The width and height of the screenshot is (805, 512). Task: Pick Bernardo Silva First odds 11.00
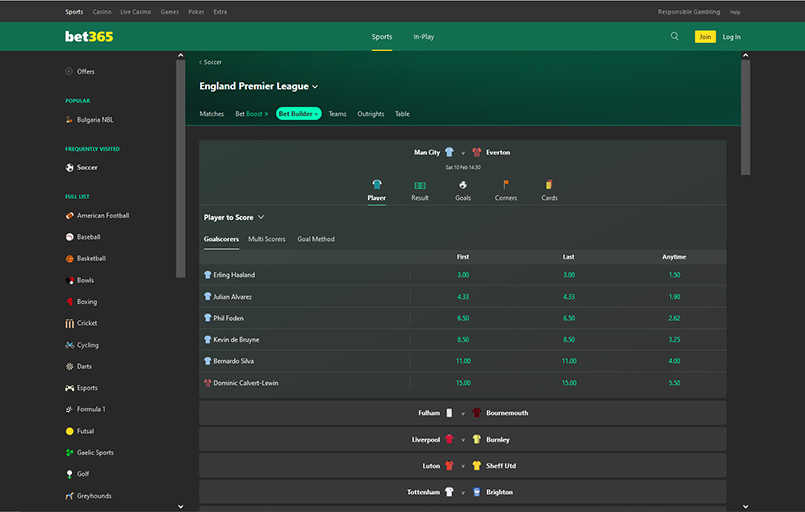point(463,361)
